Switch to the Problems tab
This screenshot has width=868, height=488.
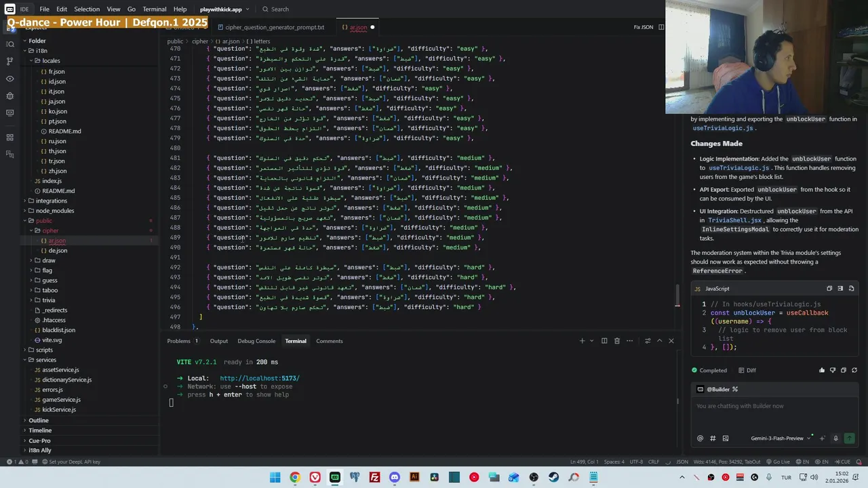(x=182, y=341)
